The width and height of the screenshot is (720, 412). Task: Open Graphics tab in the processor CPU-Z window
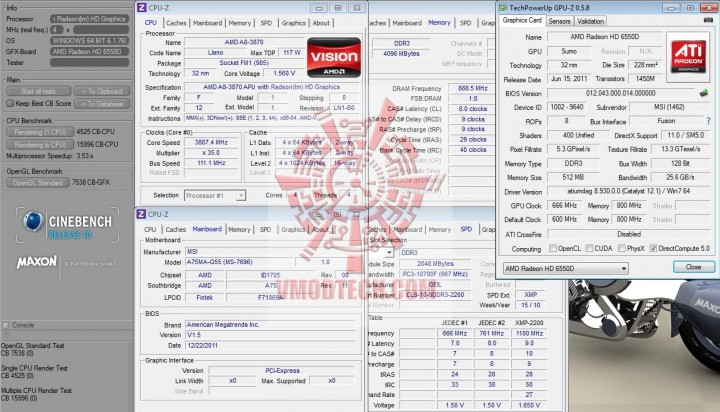point(294,23)
